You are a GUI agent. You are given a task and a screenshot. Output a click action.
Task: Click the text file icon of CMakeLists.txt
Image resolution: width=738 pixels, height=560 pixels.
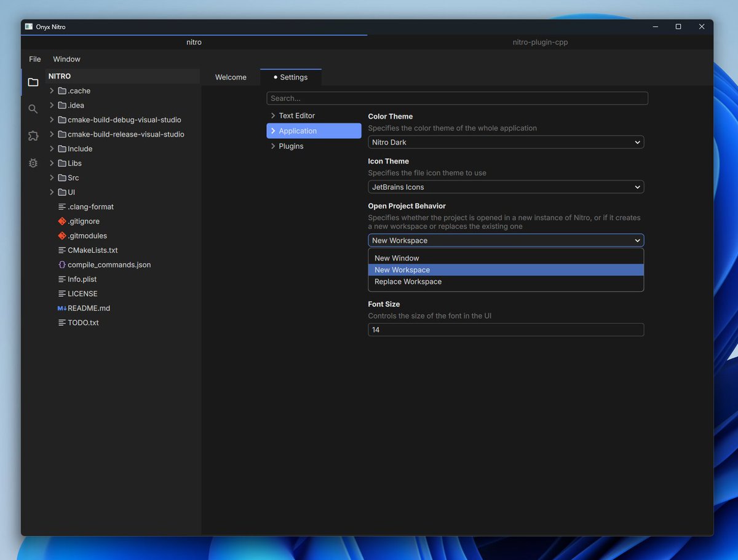point(61,250)
